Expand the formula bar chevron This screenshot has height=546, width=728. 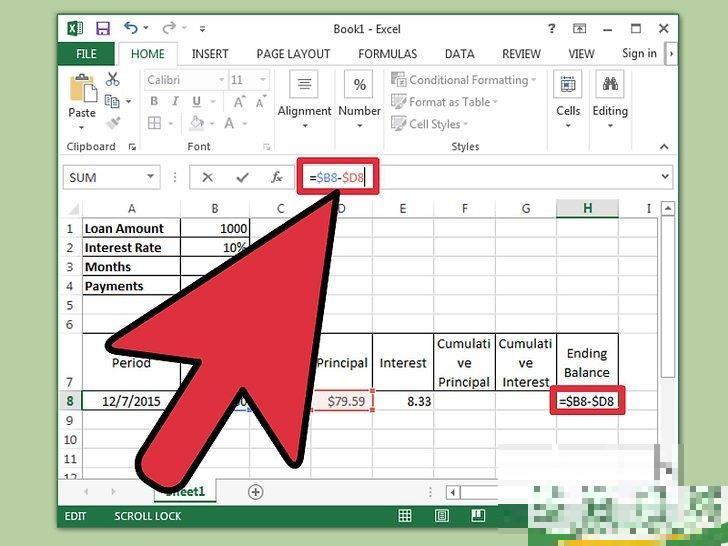(666, 177)
